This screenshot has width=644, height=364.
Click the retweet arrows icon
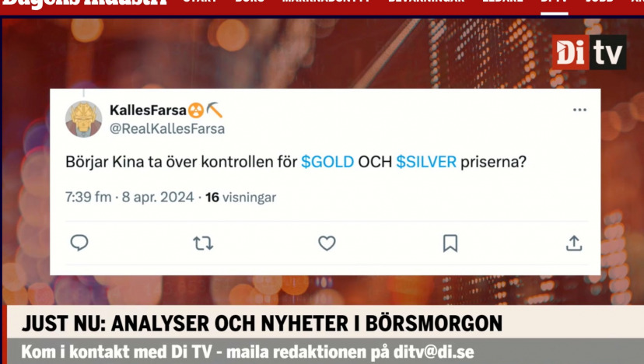(x=203, y=243)
